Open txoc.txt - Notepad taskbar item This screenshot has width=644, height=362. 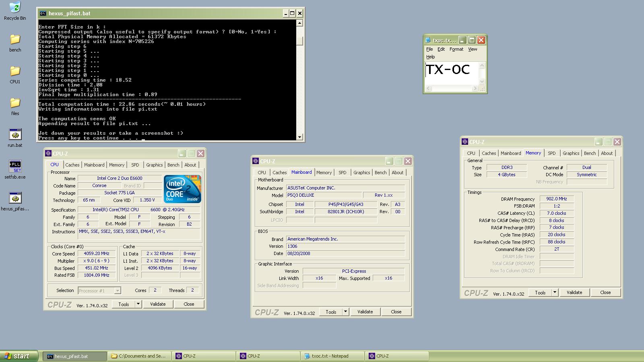point(332,356)
